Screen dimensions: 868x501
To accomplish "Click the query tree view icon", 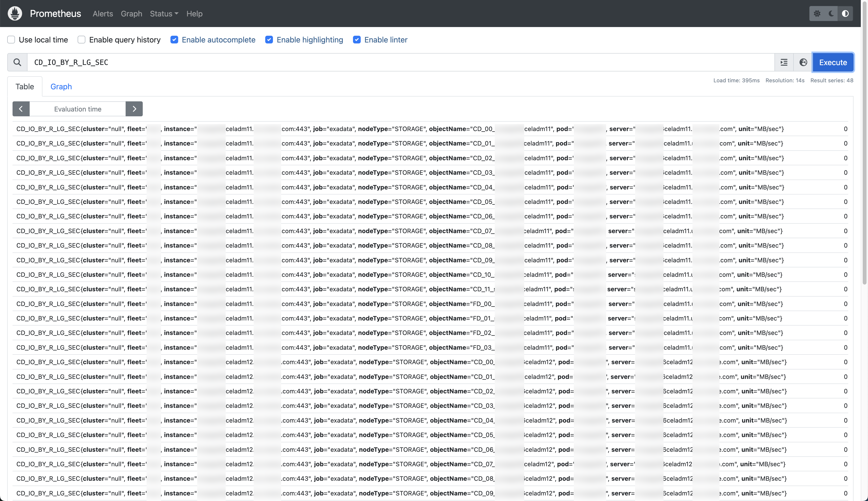I will pyautogui.click(x=784, y=62).
